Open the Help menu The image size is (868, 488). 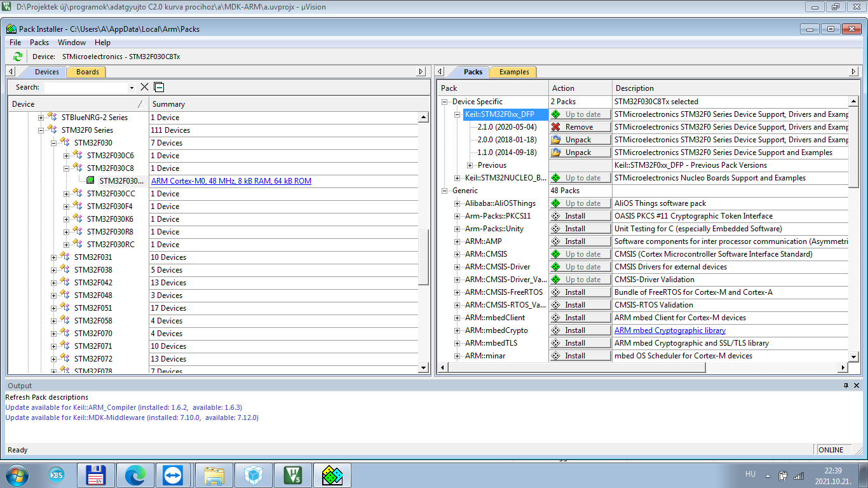coord(102,43)
